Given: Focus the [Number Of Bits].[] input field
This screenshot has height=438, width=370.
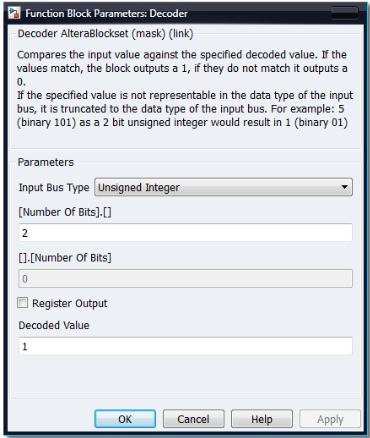Looking at the screenshot, I should click(185, 233).
